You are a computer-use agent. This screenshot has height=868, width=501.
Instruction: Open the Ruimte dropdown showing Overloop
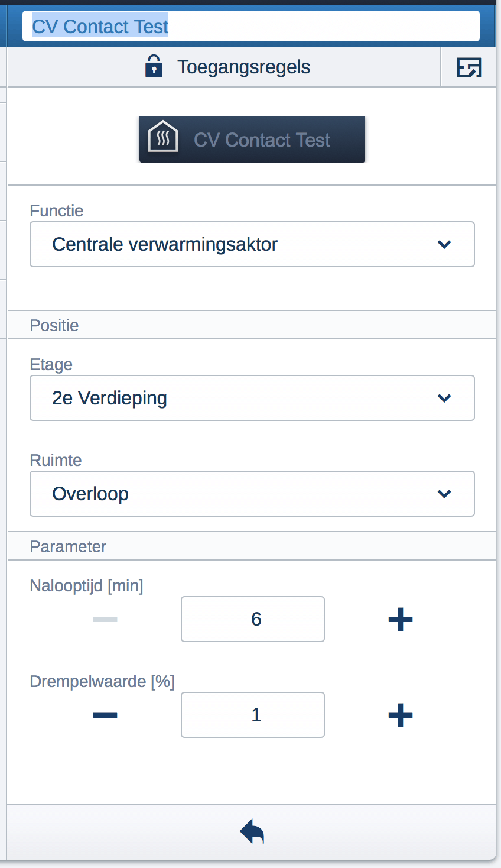252,494
